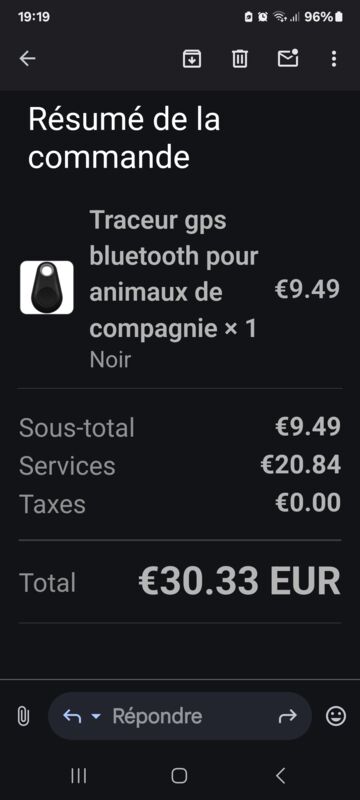Tap the Android recent apps button
Image resolution: width=360 pixels, height=800 pixels.
click(x=79, y=776)
